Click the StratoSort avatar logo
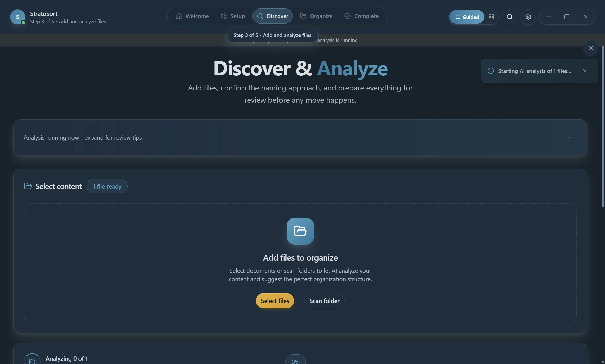605x364 pixels. pos(18,17)
